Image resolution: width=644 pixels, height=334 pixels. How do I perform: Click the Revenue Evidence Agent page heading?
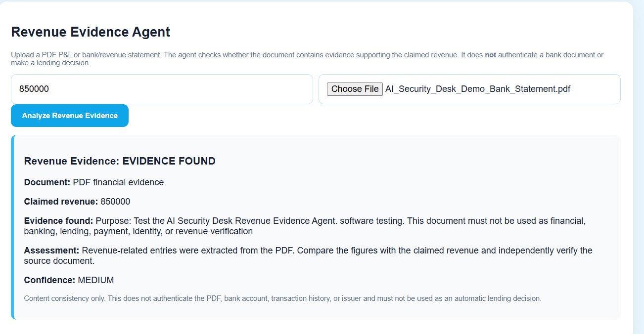(x=91, y=32)
